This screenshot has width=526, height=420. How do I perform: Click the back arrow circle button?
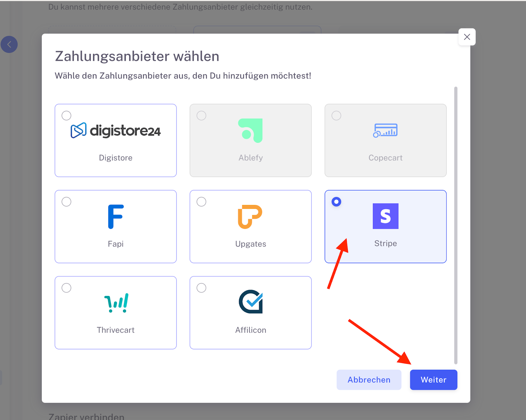coord(9,44)
